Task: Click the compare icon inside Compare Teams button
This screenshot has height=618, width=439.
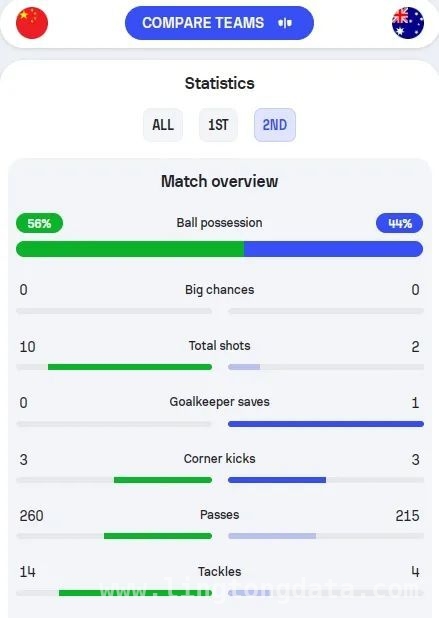Action: tap(285, 23)
